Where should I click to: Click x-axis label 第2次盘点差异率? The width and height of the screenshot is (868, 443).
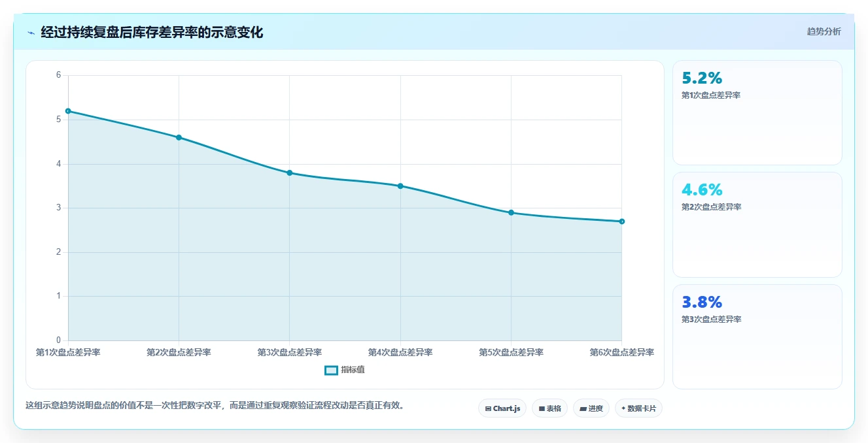179,352
